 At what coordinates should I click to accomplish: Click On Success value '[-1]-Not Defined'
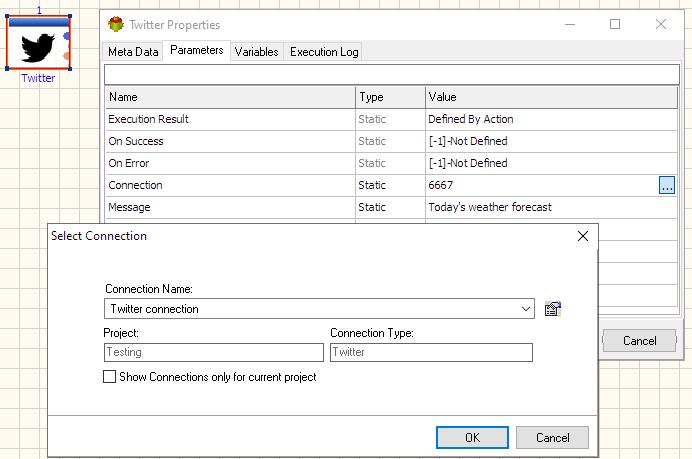tap(468, 141)
